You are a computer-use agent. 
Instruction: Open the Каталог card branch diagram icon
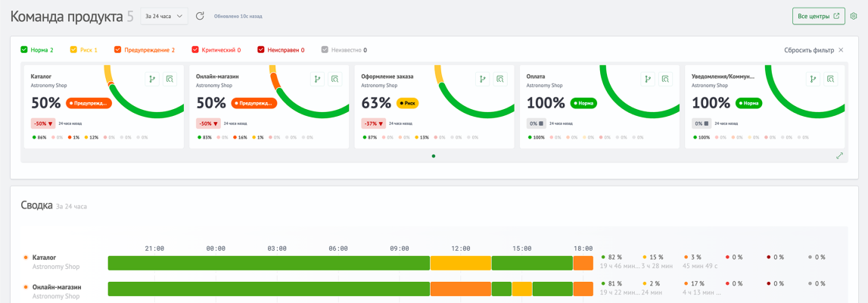click(x=152, y=80)
